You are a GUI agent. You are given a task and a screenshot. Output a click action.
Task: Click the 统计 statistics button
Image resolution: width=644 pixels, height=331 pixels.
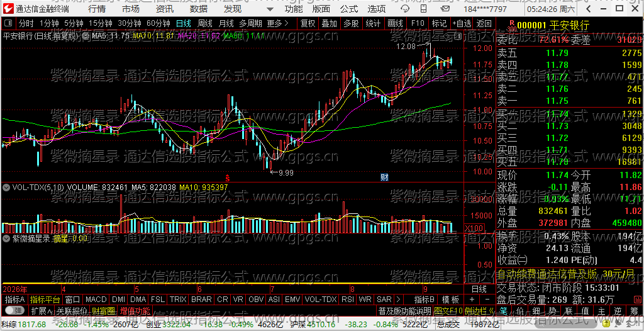pyautogui.click(x=373, y=23)
